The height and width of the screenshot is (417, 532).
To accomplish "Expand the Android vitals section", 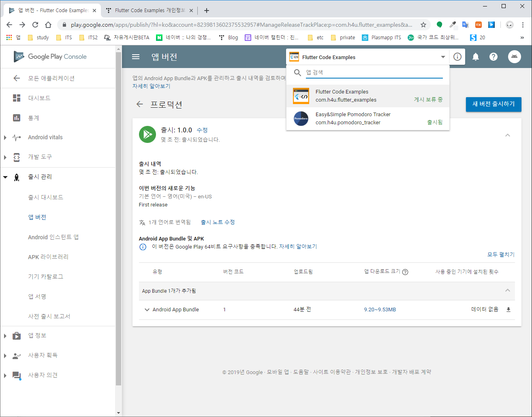I will point(5,138).
